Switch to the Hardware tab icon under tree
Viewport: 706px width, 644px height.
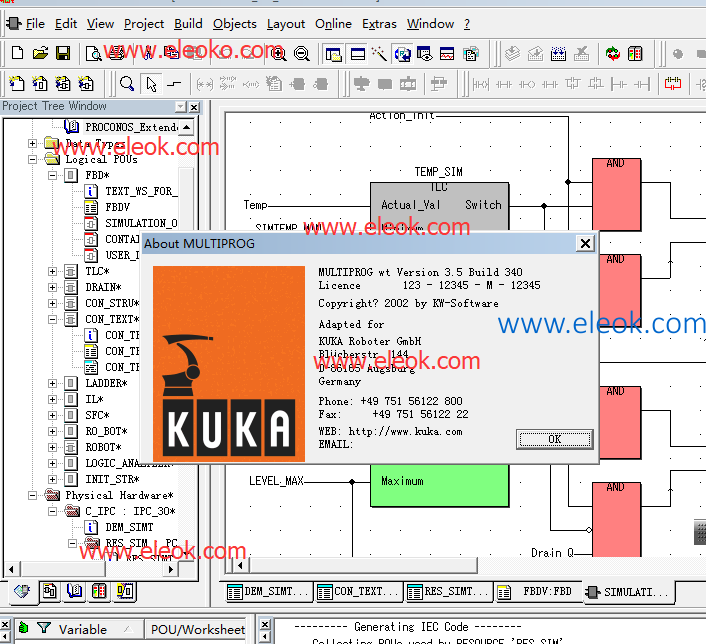(99, 591)
